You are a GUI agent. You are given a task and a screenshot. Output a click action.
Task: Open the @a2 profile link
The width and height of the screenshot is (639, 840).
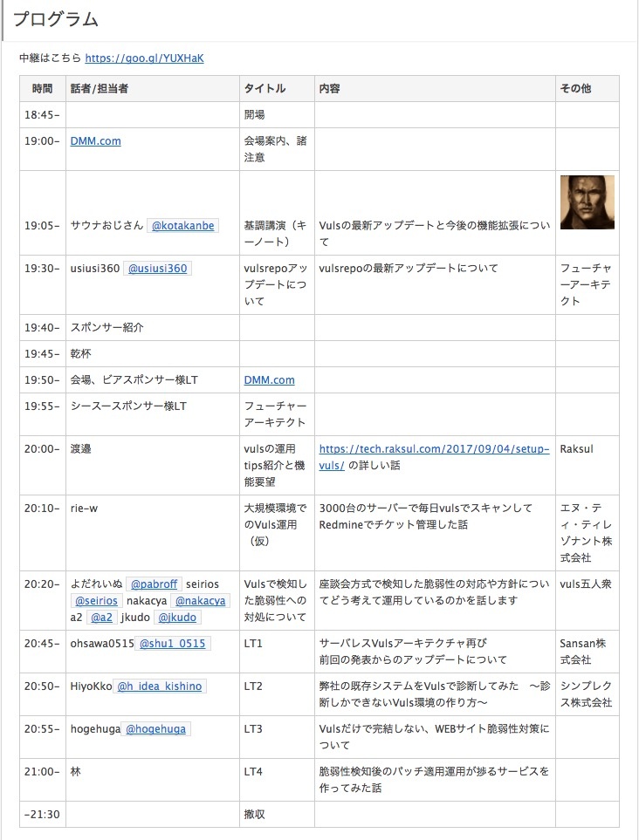(101, 618)
